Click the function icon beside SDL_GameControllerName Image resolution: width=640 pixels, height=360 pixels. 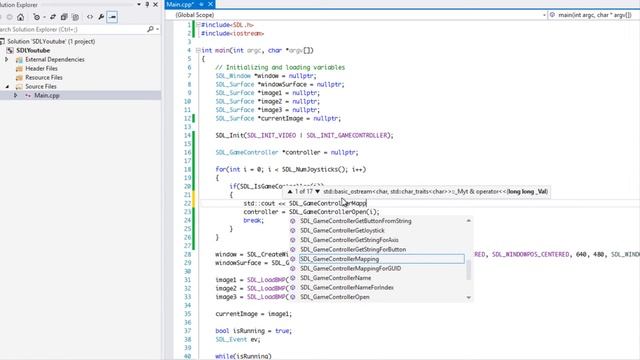293,278
